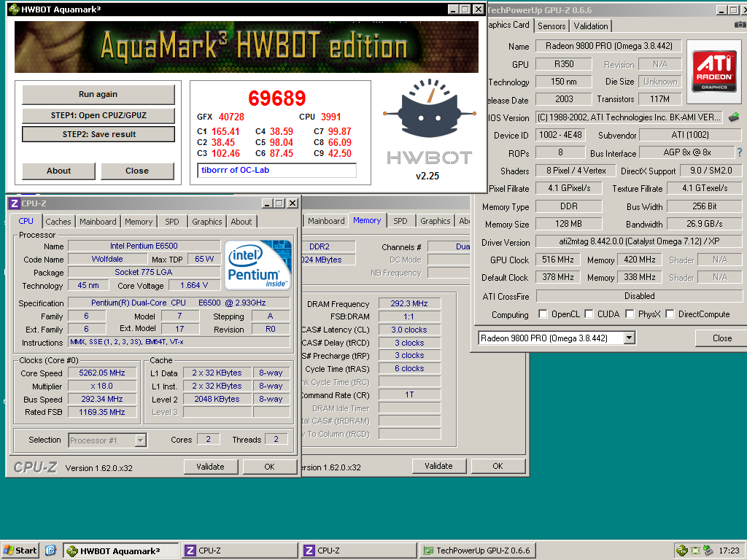747x560 pixels.
Task: Switch to the front CPU-Z SPD tab
Action: point(172,222)
